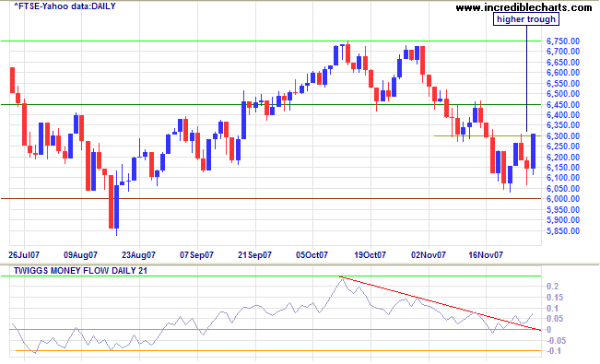Click the 0.2 money flow axis label
This screenshot has width=600, height=364.
[x=553, y=287]
